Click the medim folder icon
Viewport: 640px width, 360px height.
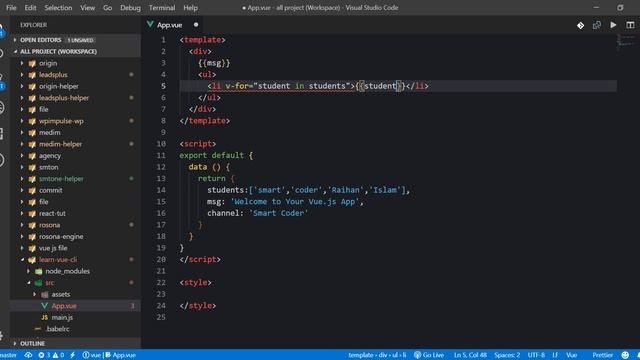coord(32,133)
